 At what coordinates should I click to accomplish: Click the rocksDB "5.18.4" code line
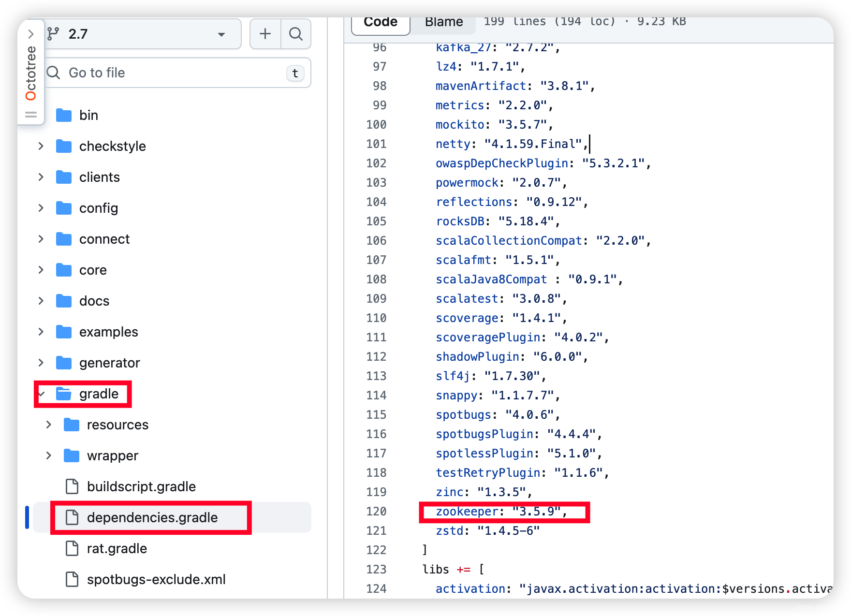pos(498,221)
